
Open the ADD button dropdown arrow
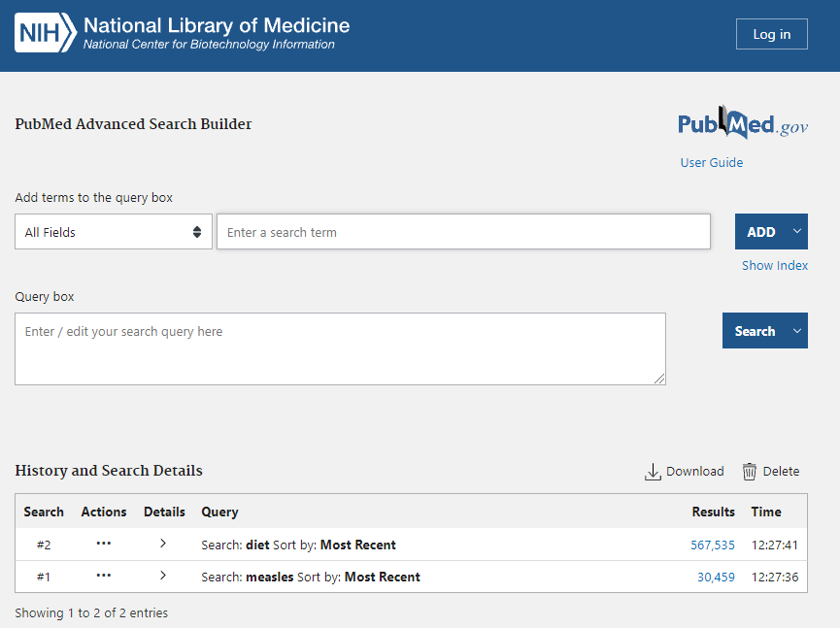[797, 232]
